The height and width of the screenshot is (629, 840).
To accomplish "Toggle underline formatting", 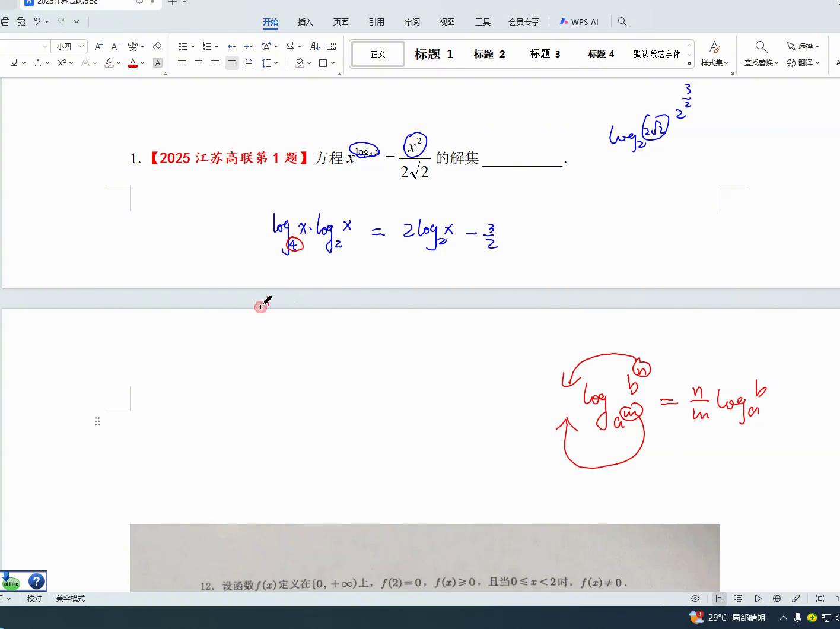I will 15,63.
